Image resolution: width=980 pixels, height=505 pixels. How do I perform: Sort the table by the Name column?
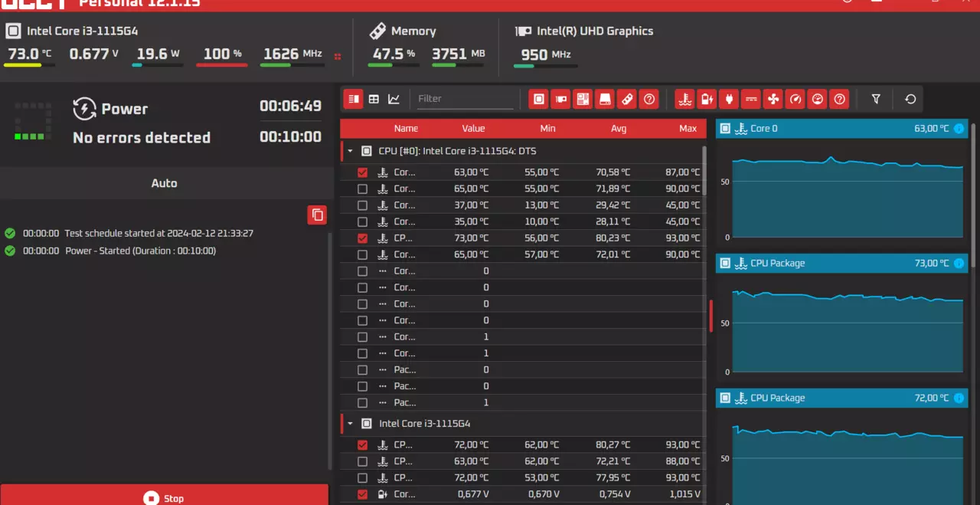(x=406, y=129)
